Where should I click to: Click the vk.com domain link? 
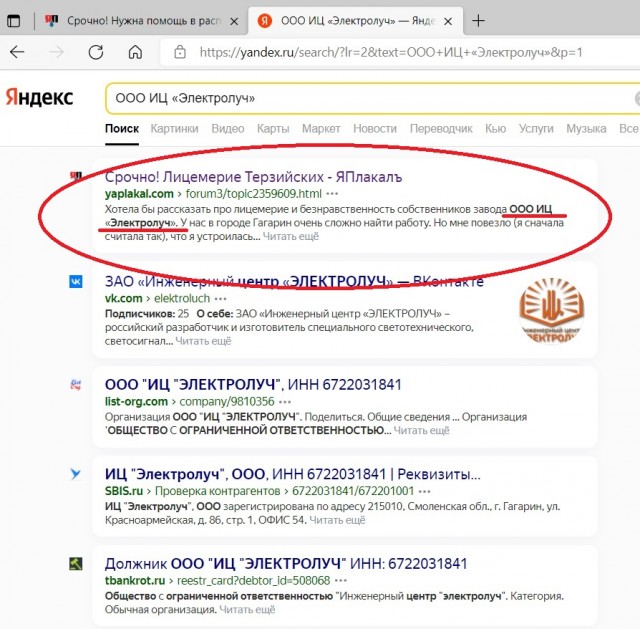(124, 298)
